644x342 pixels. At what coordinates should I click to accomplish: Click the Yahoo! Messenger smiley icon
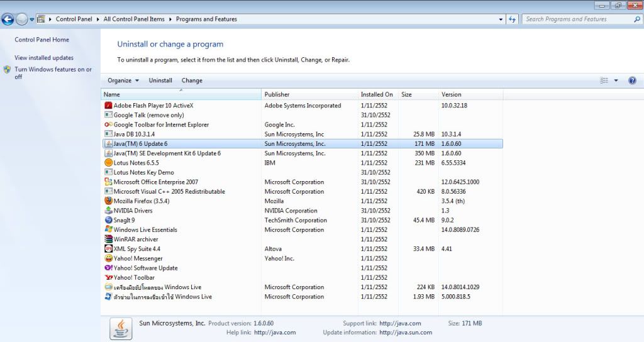tap(108, 258)
